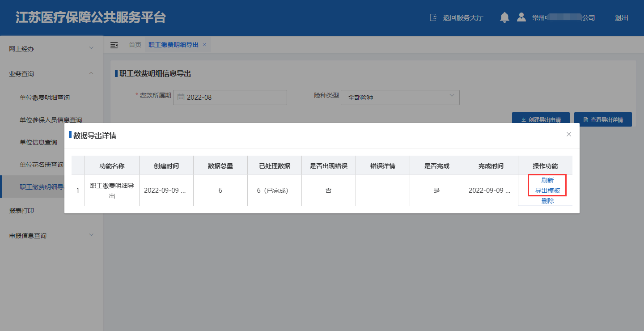Screen dimensions: 644x331
Task: Click the calendar icon in 费款所属期
Action: pyautogui.click(x=181, y=97)
